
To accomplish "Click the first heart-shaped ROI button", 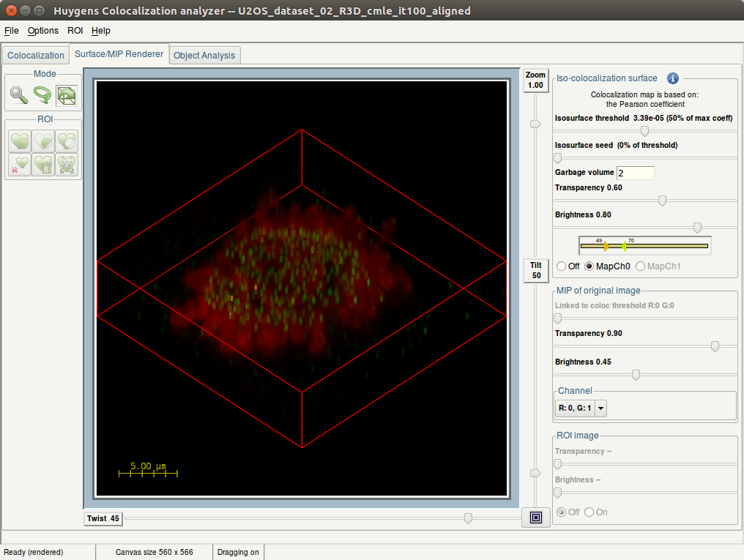I will [x=20, y=141].
